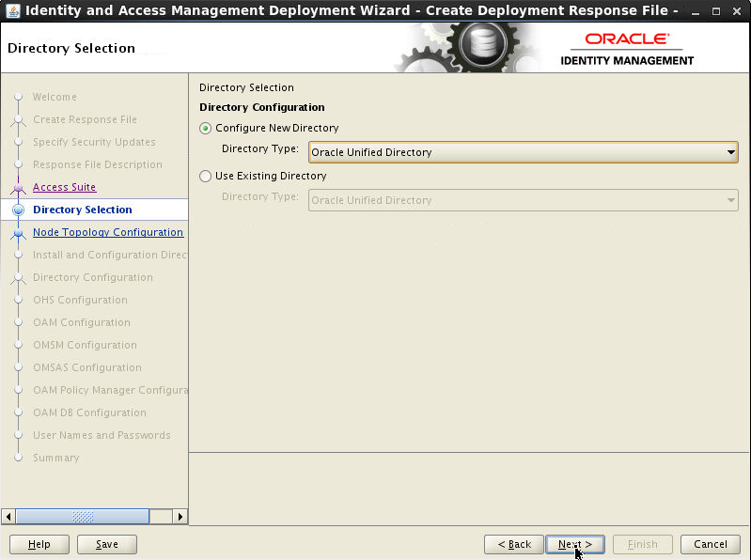
Task: Click the Directory Selection active step icon
Action: 18,210
